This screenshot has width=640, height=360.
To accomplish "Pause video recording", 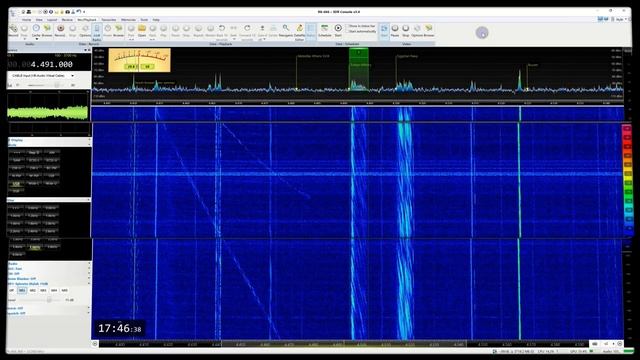I will point(395,31).
